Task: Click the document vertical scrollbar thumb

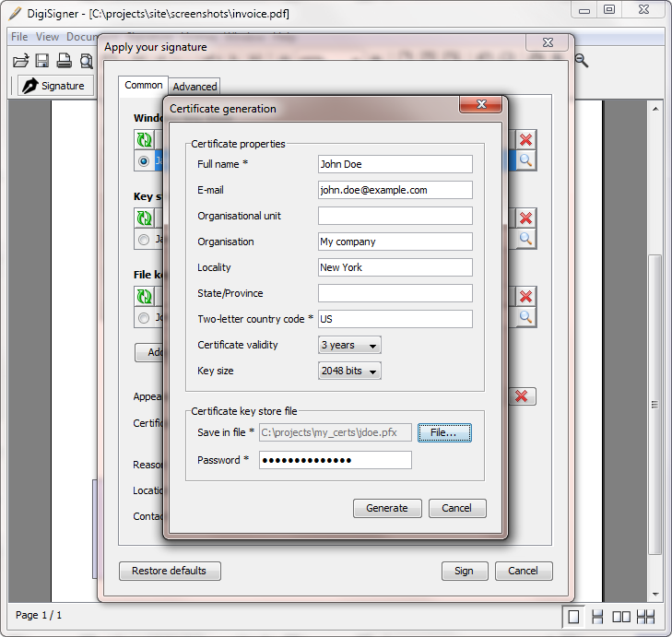Action: (x=654, y=405)
